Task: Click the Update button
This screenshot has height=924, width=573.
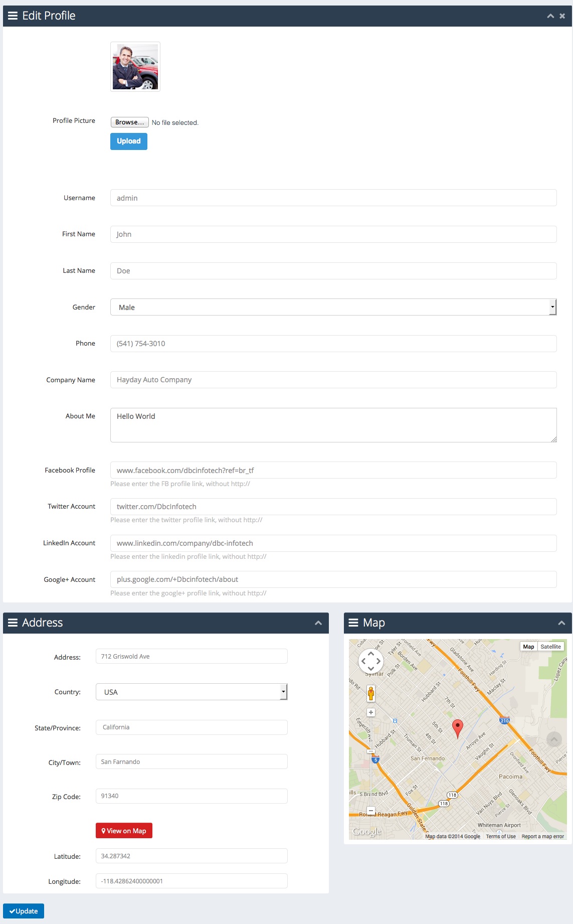Action: [24, 911]
